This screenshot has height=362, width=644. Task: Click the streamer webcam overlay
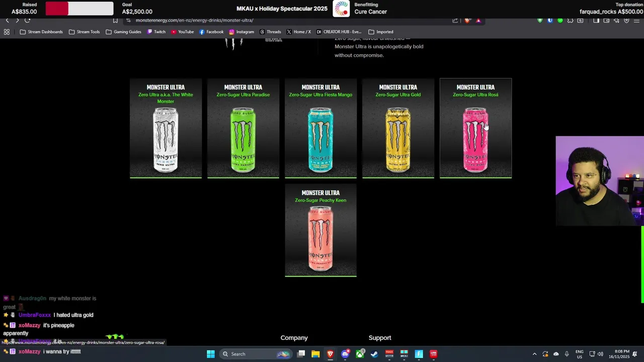coord(600,181)
